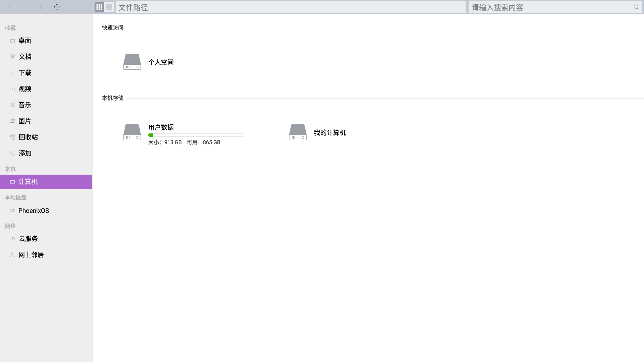644x362 pixels.
Task: Open 回收站 in the sidebar
Action: click(46, 137)
